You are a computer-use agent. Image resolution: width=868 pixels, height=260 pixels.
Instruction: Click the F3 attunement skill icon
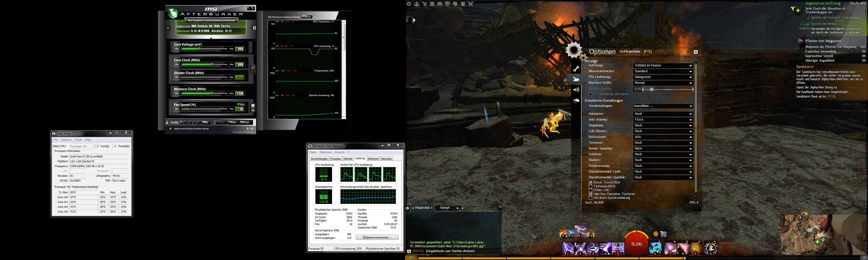(581, 231)
